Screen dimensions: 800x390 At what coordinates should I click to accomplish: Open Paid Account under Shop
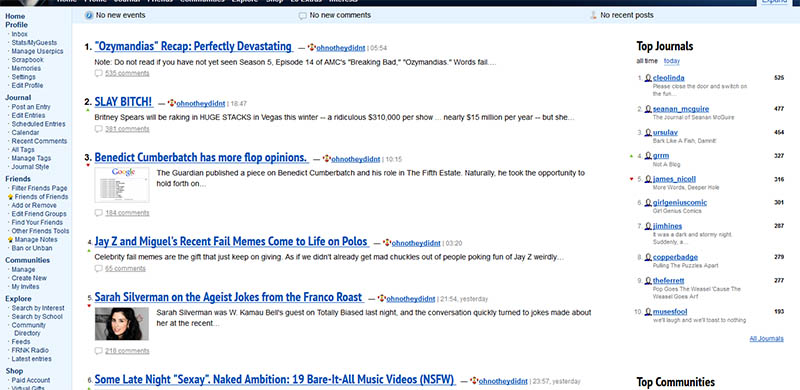[x=31, y=380]
